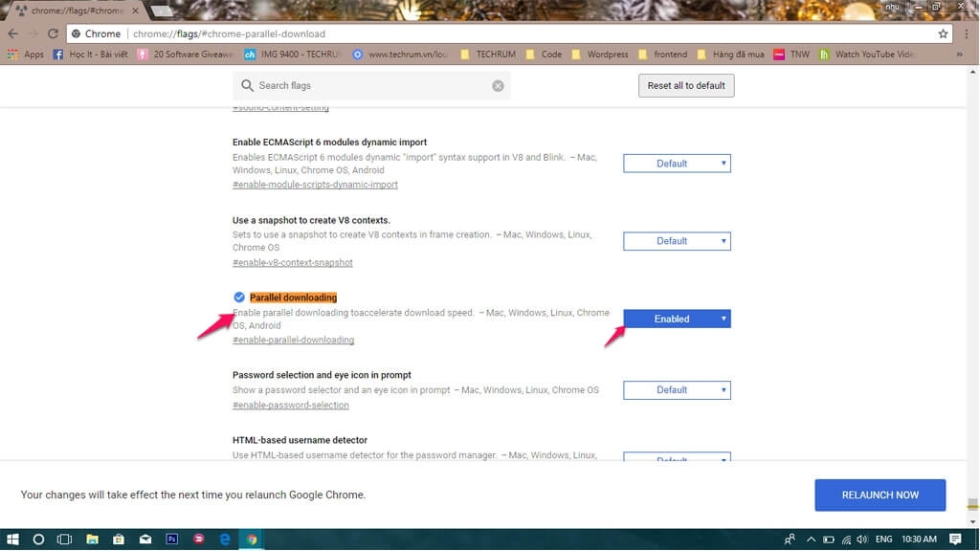Image resolution: width=980 pixels, height=551 pixels.
Task: Open the TECHRUM bookmarks folder
Action: 488,55
